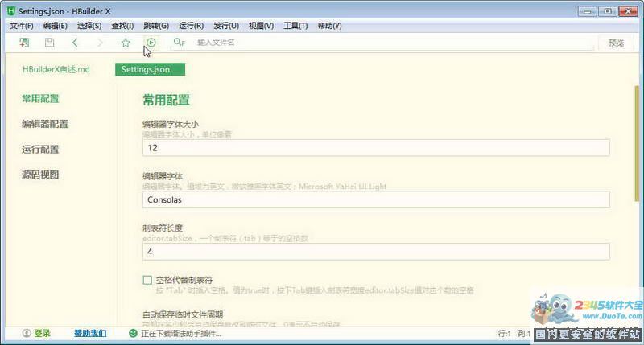Click the HBuilder X app logo icon
644x345 pixels.
tap(11, 11)
